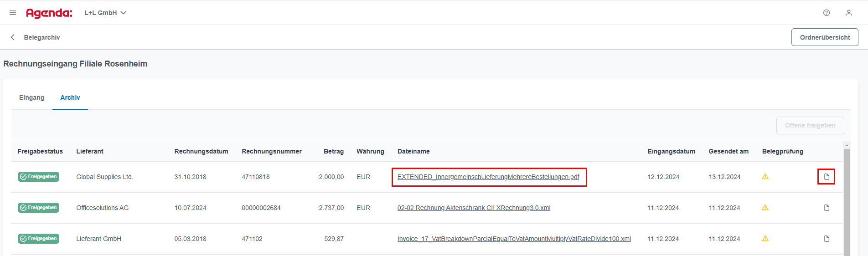
Task: Click the Belegarchiv breadcrumb text
Action: [42, 37]
